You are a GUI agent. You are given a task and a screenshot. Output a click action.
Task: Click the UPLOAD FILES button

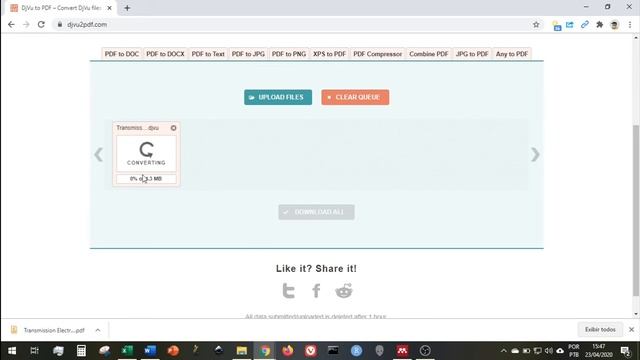pos(278,97)
